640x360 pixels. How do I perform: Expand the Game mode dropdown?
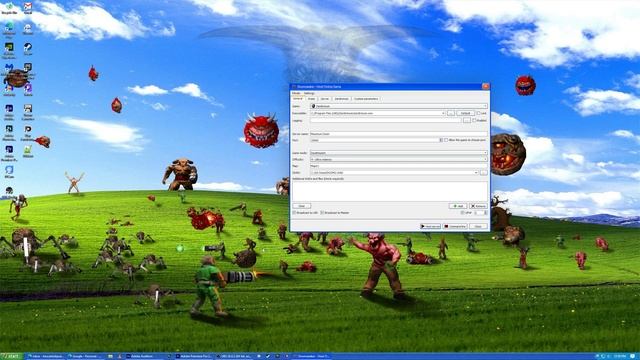pos(399,153)
